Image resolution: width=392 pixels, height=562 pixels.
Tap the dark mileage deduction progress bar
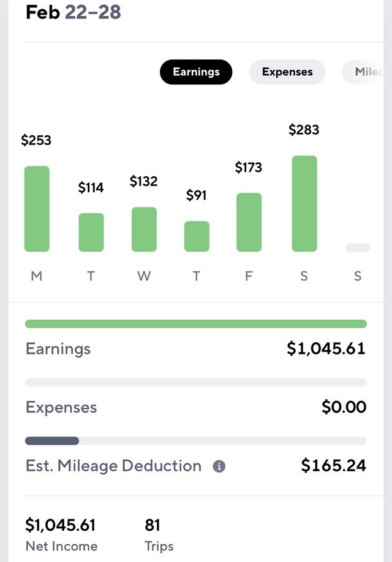[52, 441]
